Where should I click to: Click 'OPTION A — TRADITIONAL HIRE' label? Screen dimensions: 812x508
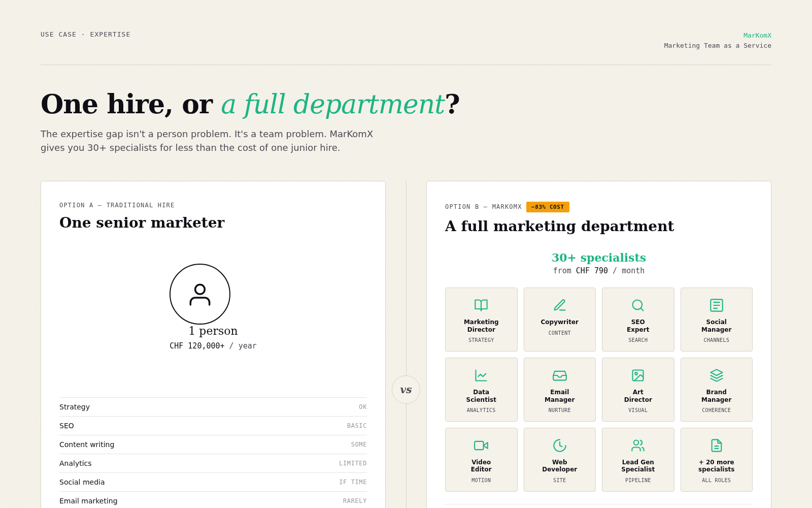[x=117, y=205]
